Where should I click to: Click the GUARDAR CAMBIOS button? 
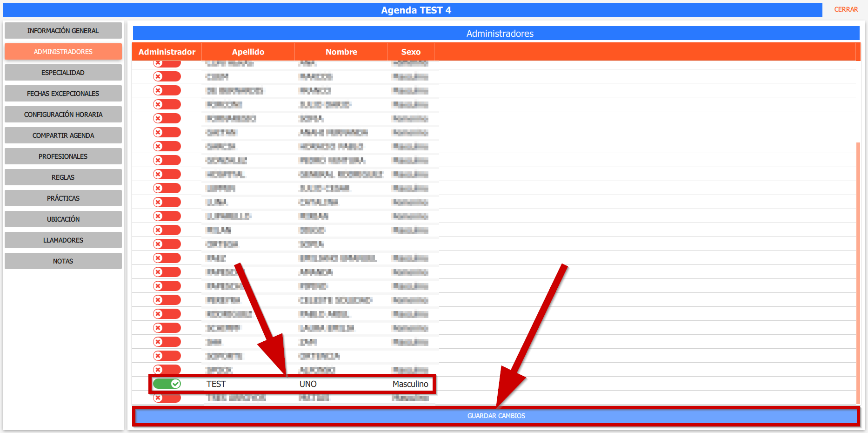coord(496,416)
